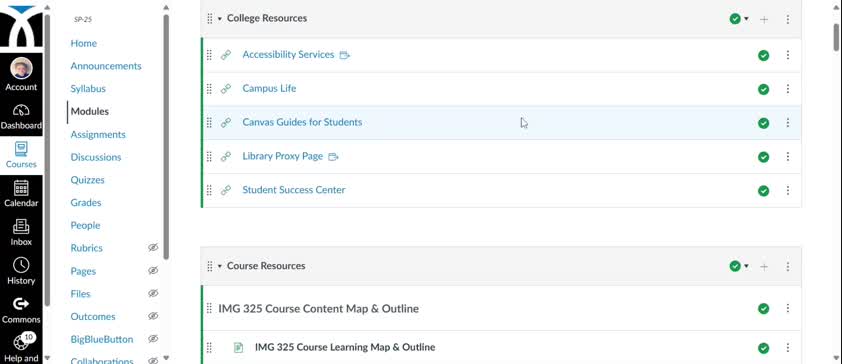This screenshot has height=364, width=842.
Task: Select Modules in course navigation
Action: click(90, 111)
